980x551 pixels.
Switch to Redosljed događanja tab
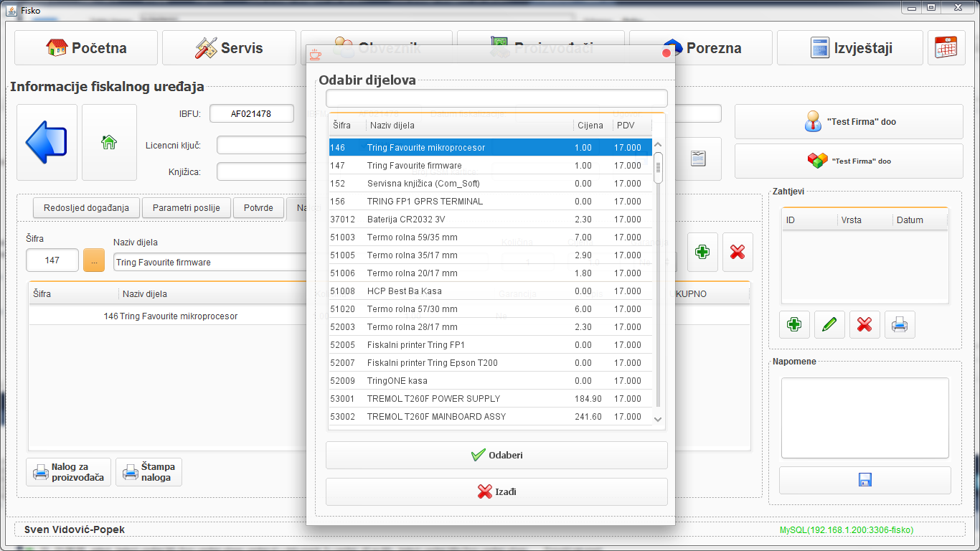pyautogui.click(x=86, y=208)
